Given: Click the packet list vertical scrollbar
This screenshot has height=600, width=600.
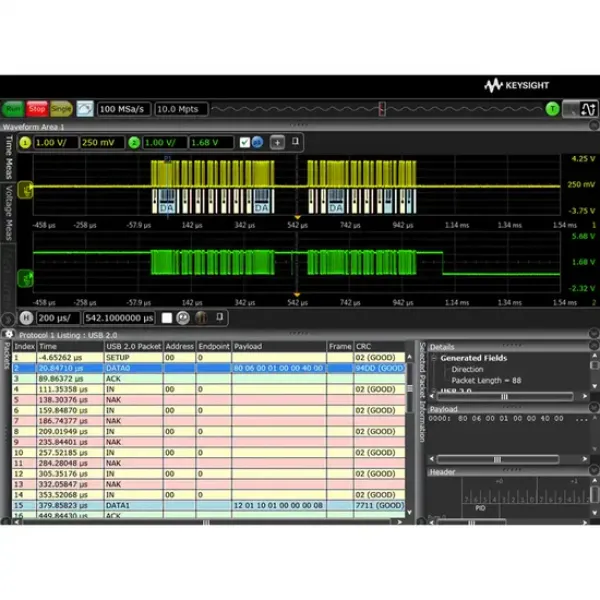Looking at the screenshot, I should tap(409, 389).
